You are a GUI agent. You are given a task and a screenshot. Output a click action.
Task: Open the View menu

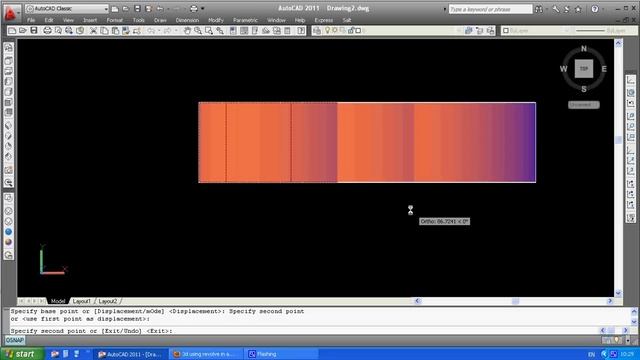point(68,20)
